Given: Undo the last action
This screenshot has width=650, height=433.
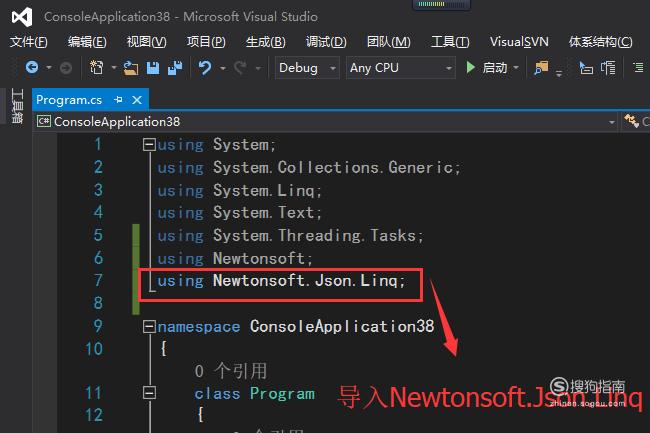Looking at the screenshot, I should [x=205, y=67].
